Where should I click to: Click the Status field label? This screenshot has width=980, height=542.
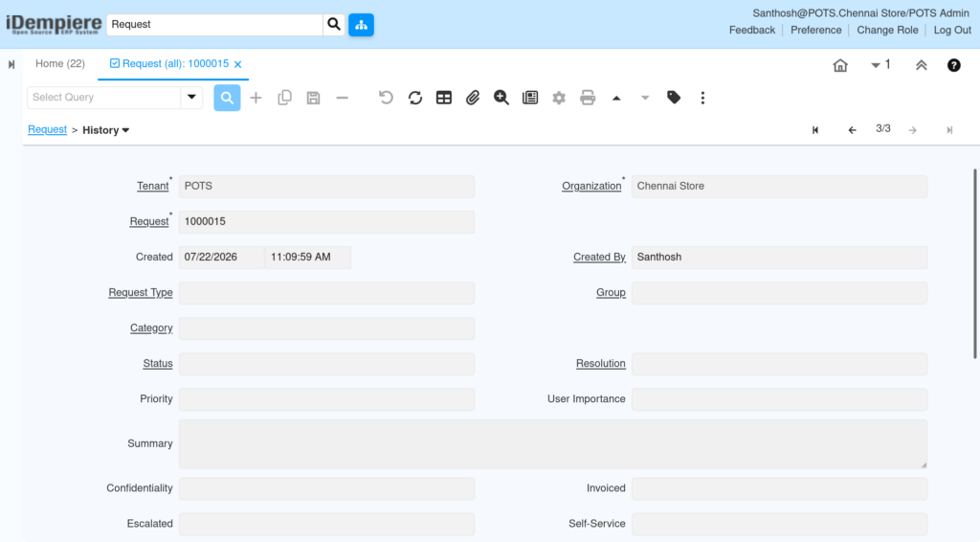[x=158, y=363]
